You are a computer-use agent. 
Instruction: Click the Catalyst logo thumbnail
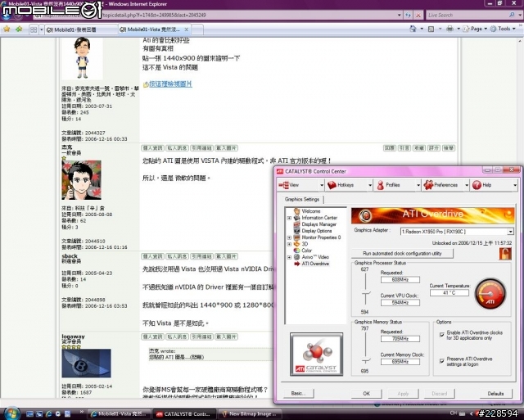(x=317, y=355)
